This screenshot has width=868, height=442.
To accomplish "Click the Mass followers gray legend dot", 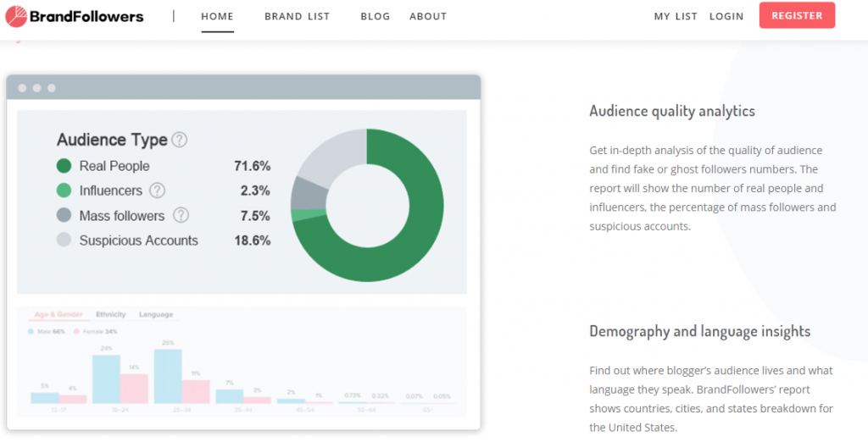I will (x=64, y=215).
